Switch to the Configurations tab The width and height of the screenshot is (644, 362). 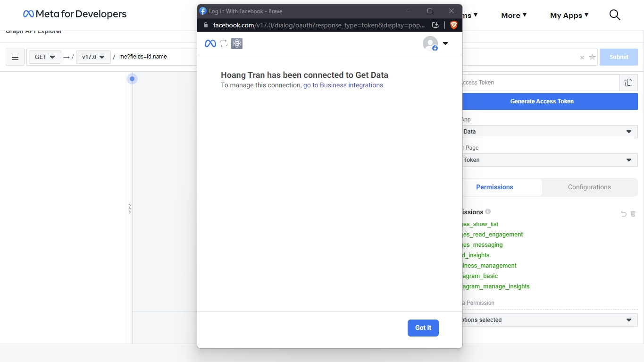(x=589, y=187)
